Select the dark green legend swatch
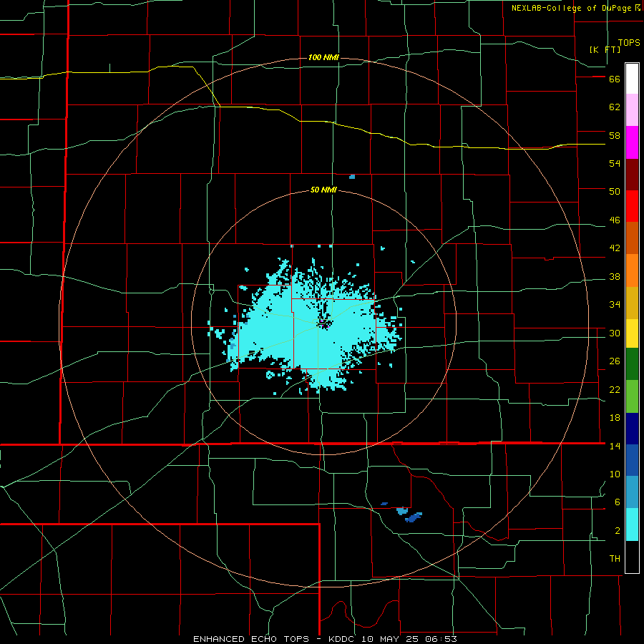 (x=632, y=364)
